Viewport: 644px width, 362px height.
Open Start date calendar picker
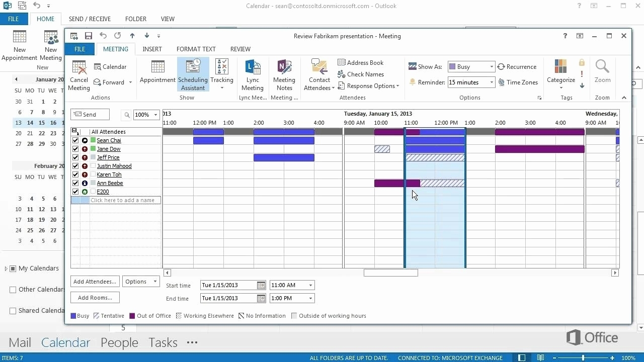261,285
